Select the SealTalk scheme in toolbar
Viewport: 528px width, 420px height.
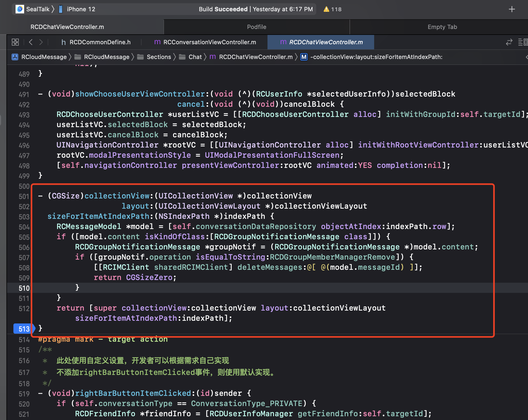click(38, 9)
